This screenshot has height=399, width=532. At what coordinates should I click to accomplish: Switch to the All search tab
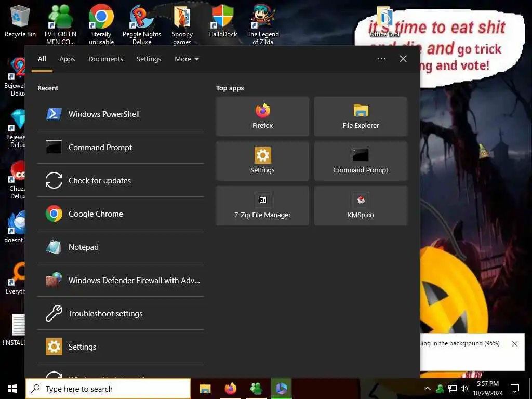click(x=42, y=59)
